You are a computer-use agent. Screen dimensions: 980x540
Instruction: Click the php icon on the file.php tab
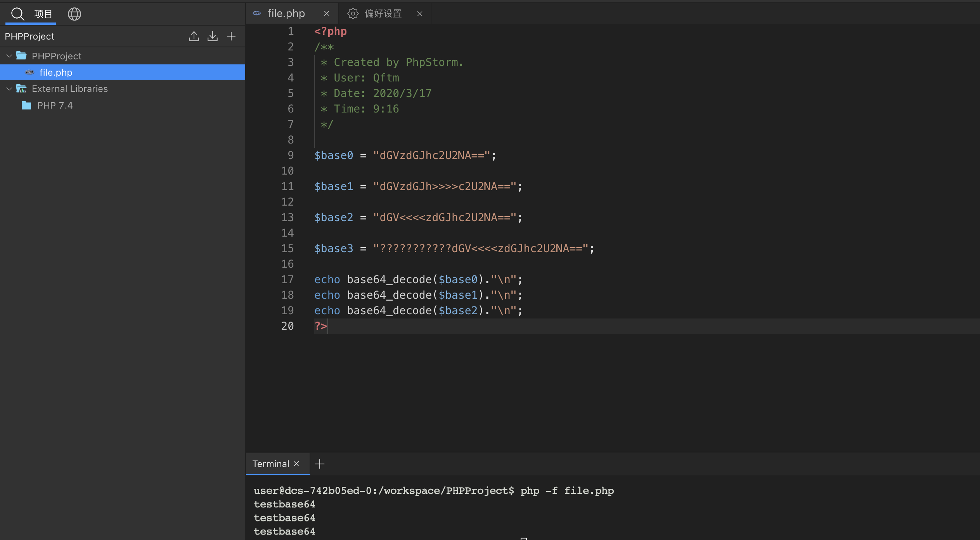256,14
